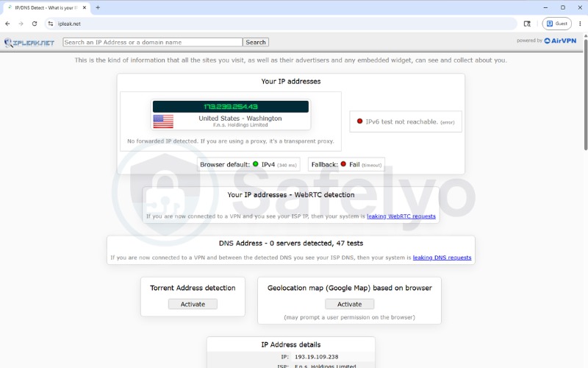Click 'F.n.s. Holdings Limited' under Washington
The width and height of the screenshot is (588, 368).
click(240, 125)
